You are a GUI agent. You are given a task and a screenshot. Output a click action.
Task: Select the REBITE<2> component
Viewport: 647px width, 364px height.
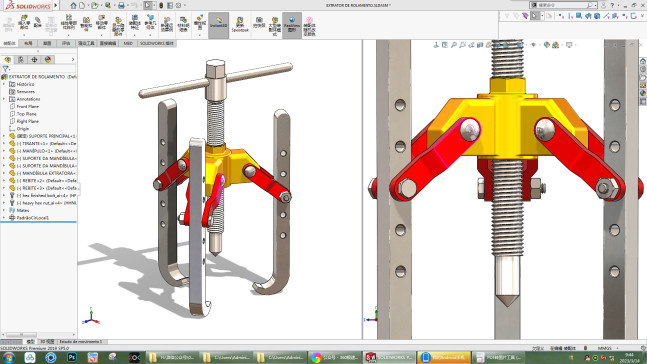point(43,181)
